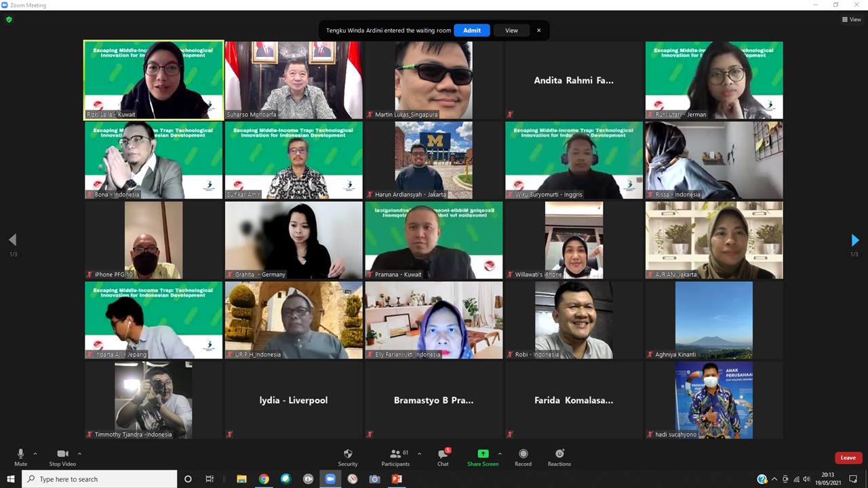868x488 pixels.
Task: Expand audio options arrow beside Mute
Action: [35, 453]
